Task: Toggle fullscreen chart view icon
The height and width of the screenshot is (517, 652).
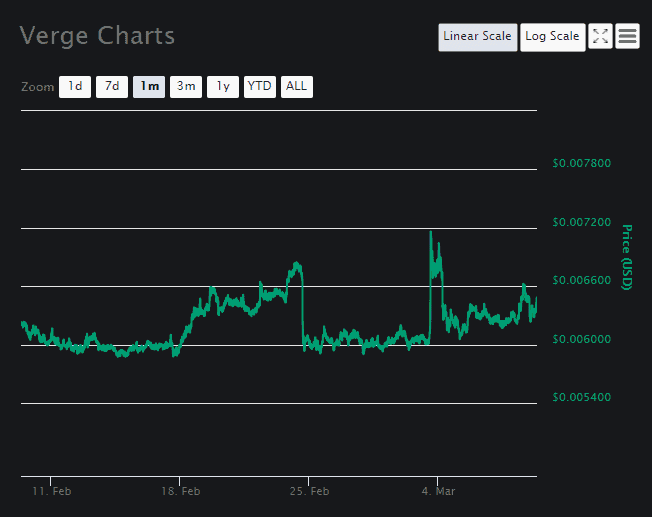Action: click(x=600, y=36)
